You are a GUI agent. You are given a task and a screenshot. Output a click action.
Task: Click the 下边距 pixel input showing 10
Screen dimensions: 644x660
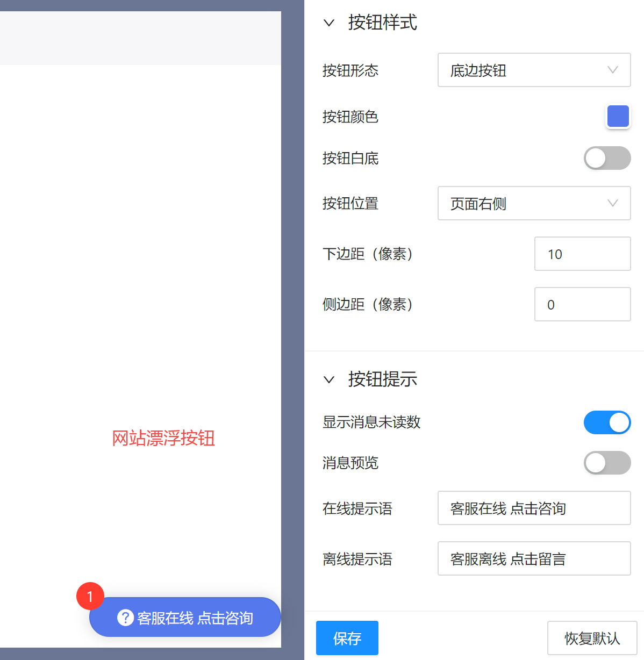(x=582, y=254)
